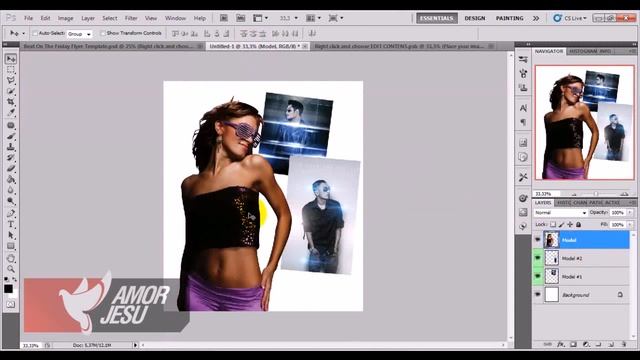Select the Move tool in the toolbox
640x360 pixels.
click(x=11, y=59)
